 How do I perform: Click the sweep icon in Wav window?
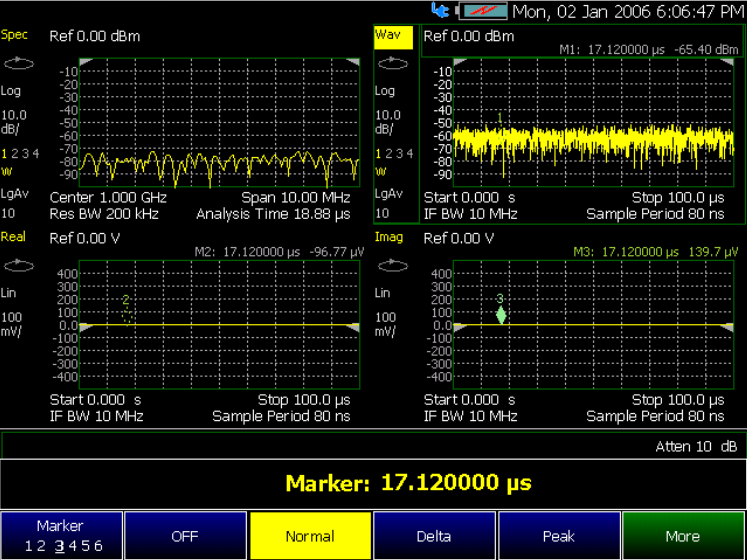click(393, 64)
